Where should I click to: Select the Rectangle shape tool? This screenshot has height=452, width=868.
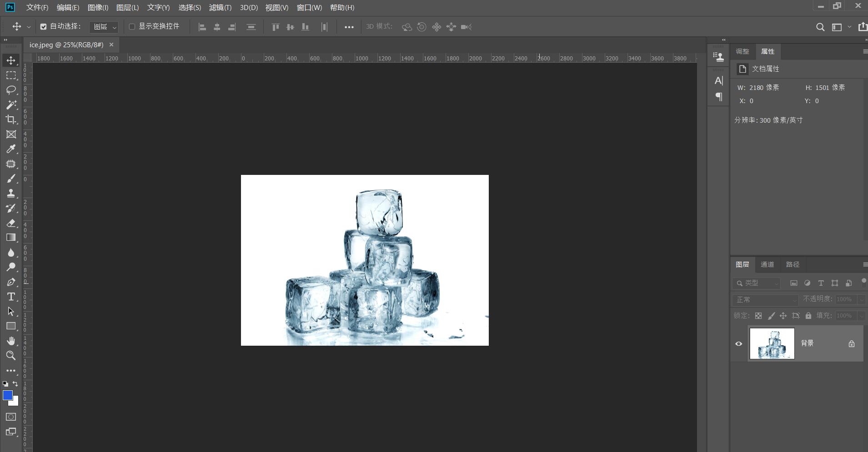(x=11, y=326)
